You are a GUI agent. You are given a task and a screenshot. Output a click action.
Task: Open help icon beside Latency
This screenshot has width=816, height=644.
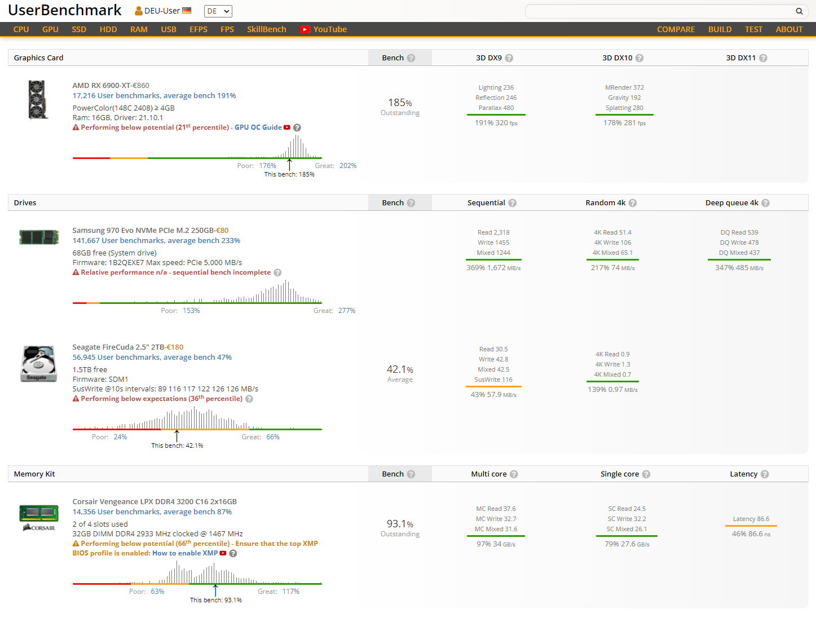765,474
